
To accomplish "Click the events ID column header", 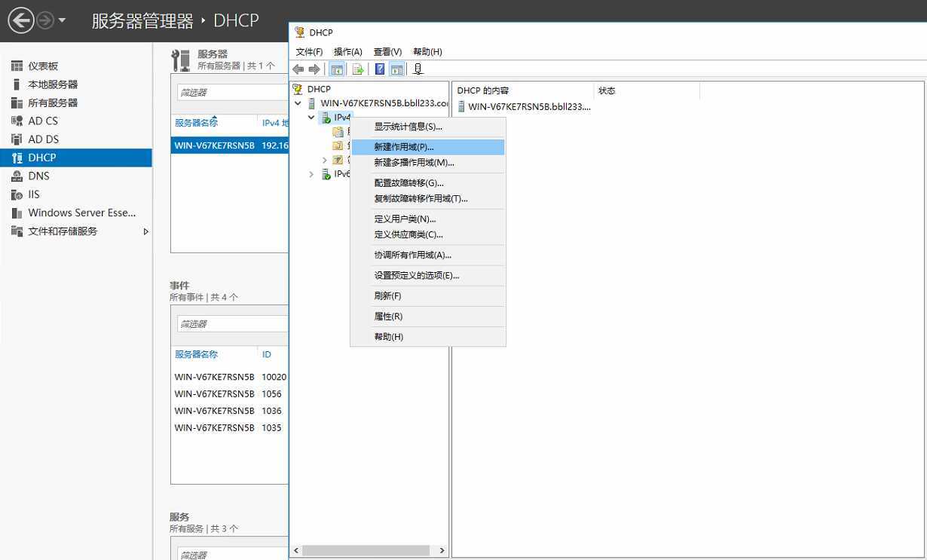I will [x=267, y=354].
